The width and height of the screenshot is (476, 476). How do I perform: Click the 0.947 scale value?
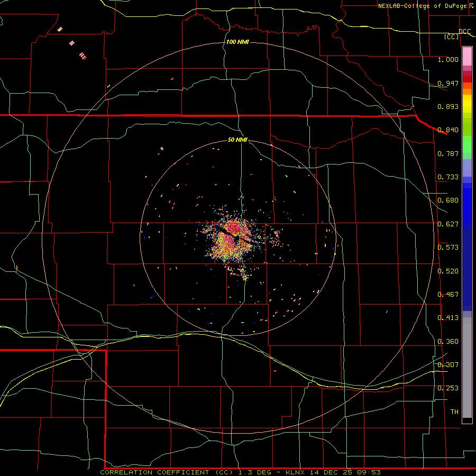448,83
